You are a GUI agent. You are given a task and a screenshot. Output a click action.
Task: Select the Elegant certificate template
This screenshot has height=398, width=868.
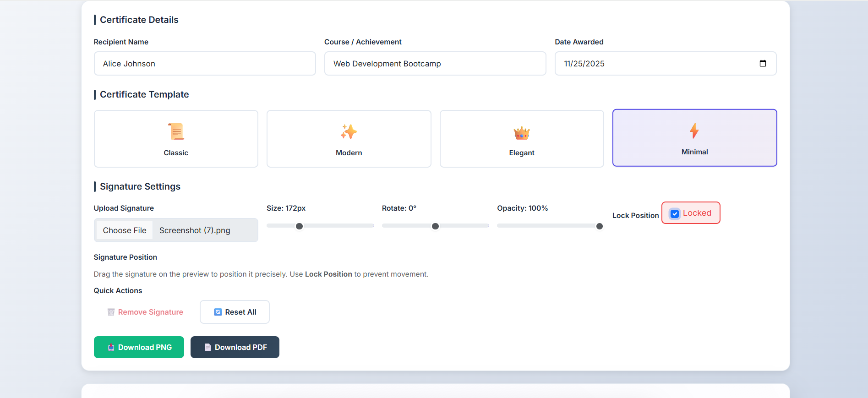click(522, 139)
